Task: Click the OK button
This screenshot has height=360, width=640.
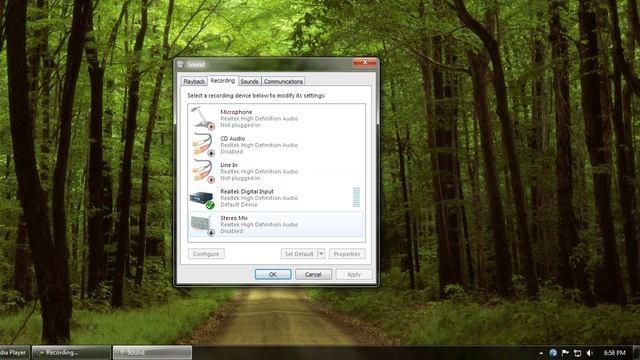Action: point(273,274)
